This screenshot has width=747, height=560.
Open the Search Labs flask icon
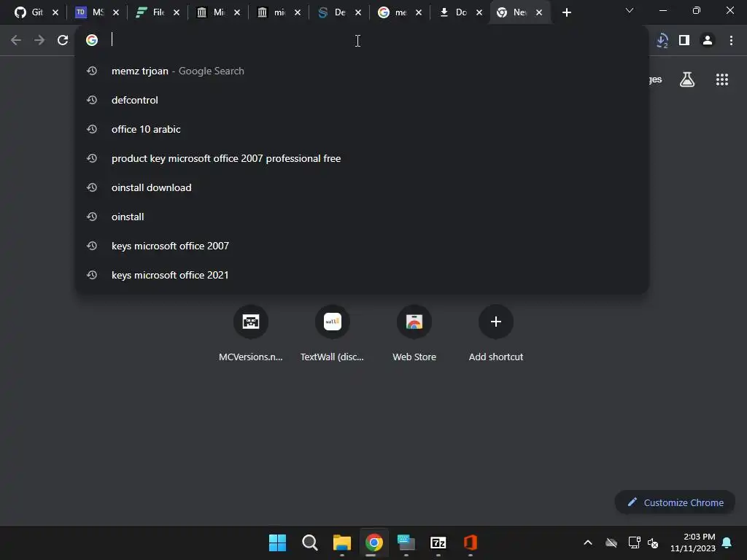687,79
